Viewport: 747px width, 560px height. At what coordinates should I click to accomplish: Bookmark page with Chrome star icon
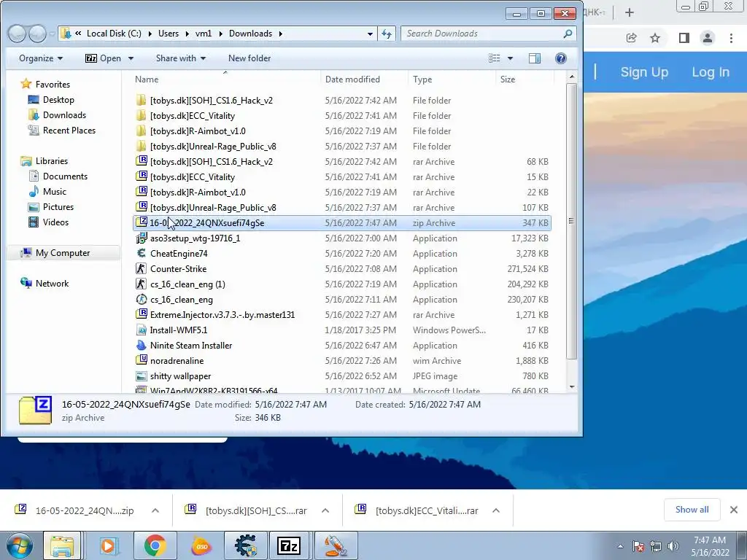(655, 38)
